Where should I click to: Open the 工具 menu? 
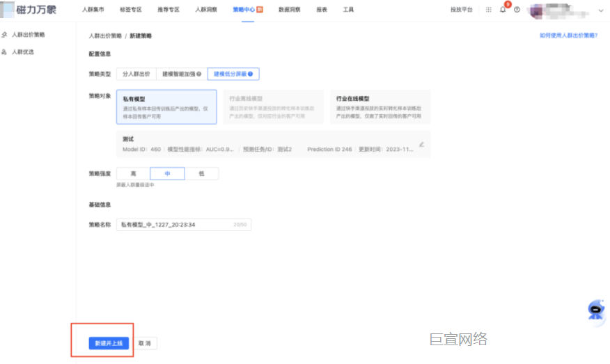(x=348, y=10)
